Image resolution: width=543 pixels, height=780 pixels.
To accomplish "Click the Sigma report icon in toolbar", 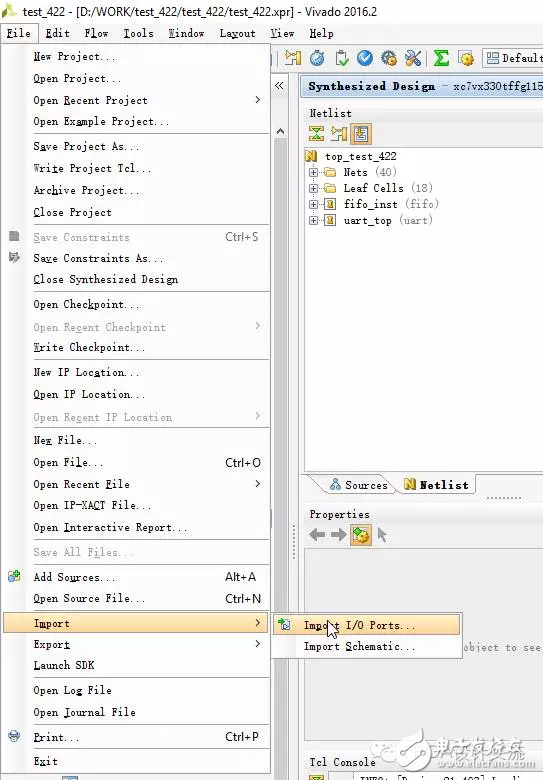I will point(441,58).
